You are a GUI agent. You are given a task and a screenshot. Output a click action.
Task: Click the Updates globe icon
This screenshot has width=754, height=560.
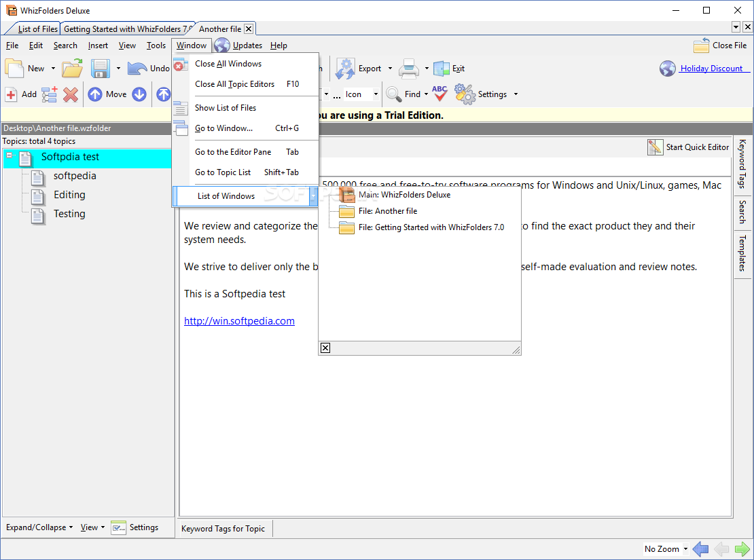pyautogui.click(x=221, y=45)
